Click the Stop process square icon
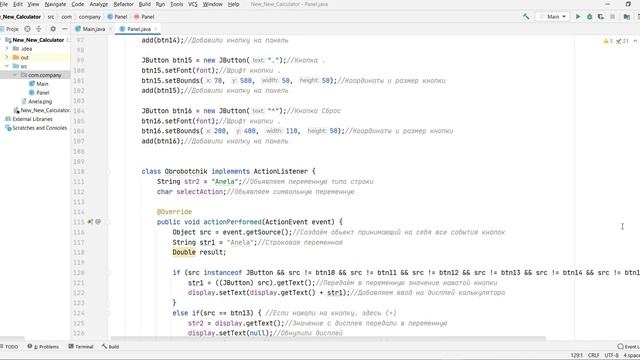Screen dimensions: 640x360 612,17
